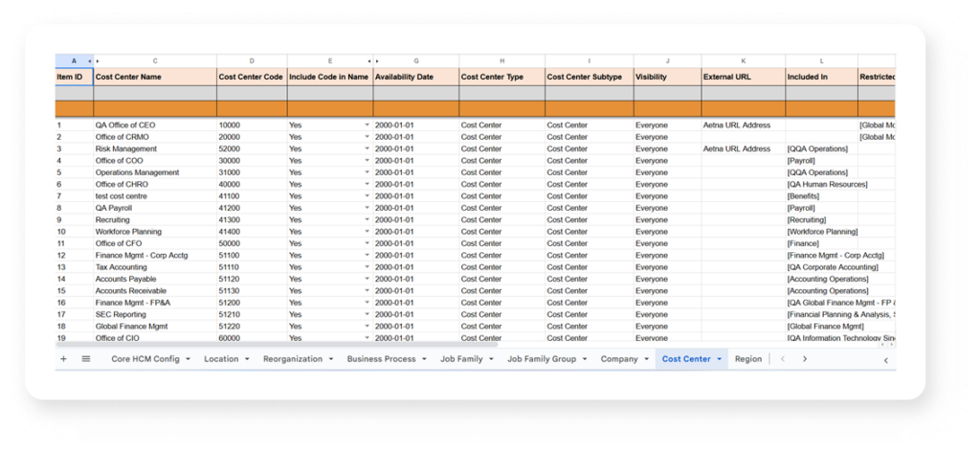This screenshot has height=455, width=980.
Task: Select column J by its header letter
Action: pyautogui.click(x=667, y=60)
